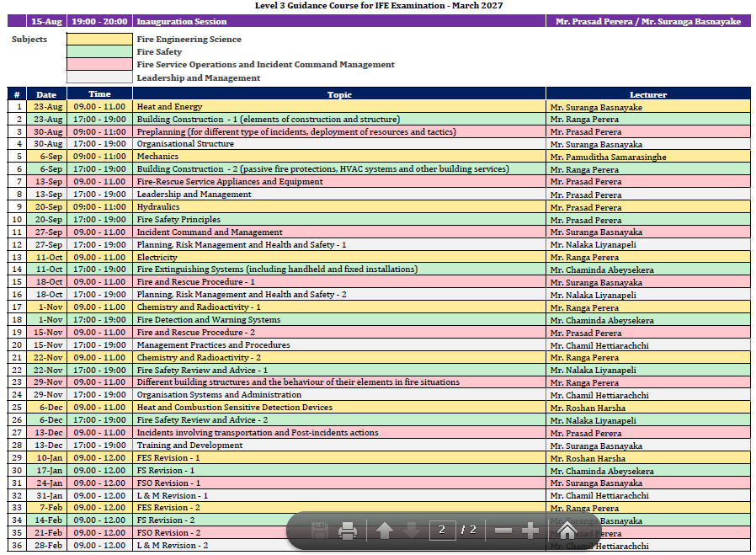Click the green Fire Safety legend swatch
This screenshot has height=555, width=756.
click(x=99, y=51)
